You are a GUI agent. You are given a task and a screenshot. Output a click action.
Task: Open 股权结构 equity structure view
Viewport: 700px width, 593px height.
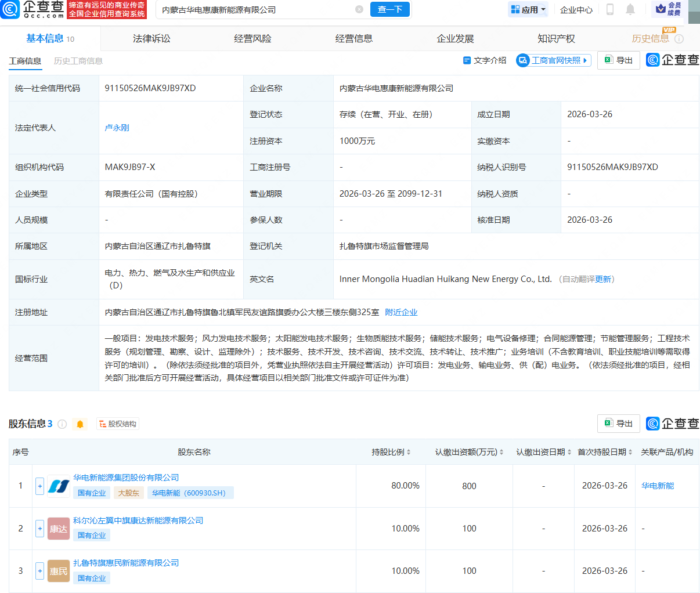(x=118, y=424)
